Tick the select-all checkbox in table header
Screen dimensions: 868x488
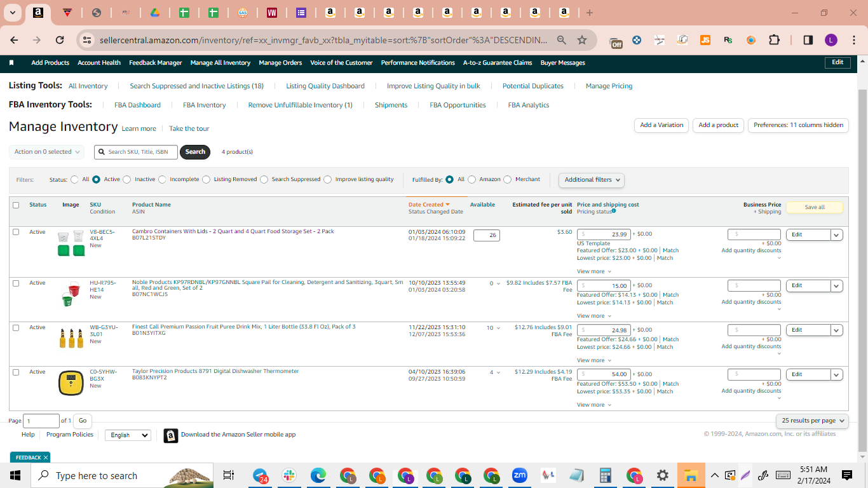[16, 205]
